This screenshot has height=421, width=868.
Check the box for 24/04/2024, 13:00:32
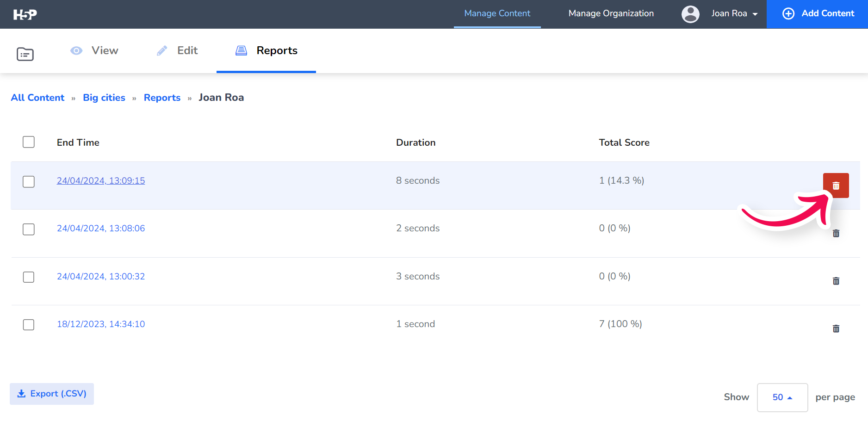click(29, 277)
